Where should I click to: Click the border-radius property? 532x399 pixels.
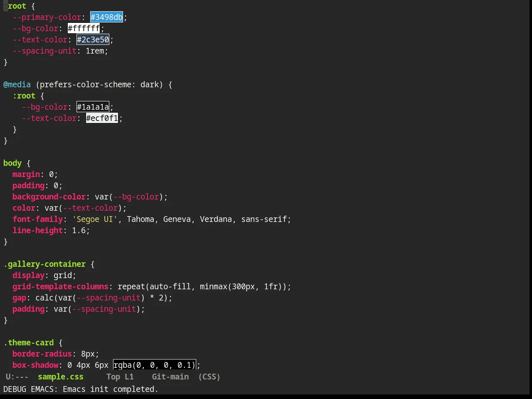click(x=42, y=354)
